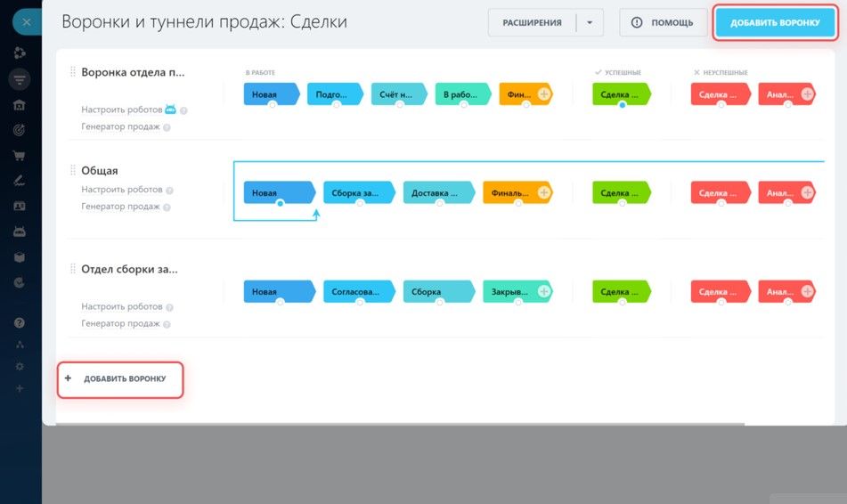
Task: Select funnel name Общая
Action: [100, 171]
